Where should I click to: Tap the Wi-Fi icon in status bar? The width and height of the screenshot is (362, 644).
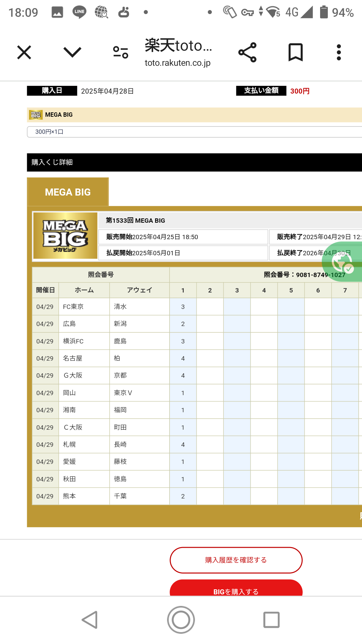(x=273, y=12)
